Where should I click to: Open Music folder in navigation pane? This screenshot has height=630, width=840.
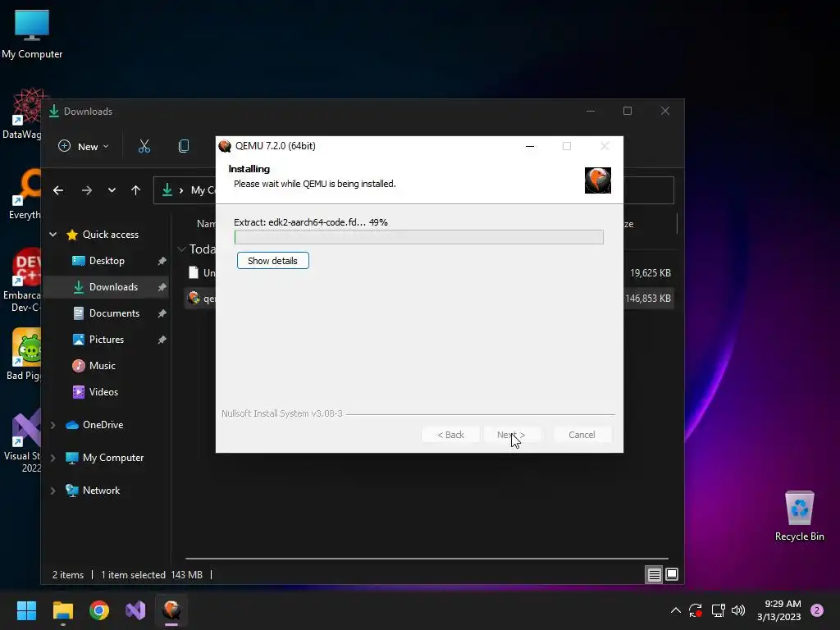coord(102,365)
